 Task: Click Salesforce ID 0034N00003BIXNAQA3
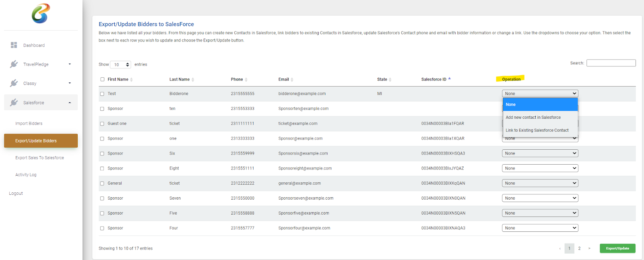pos(443,228)
